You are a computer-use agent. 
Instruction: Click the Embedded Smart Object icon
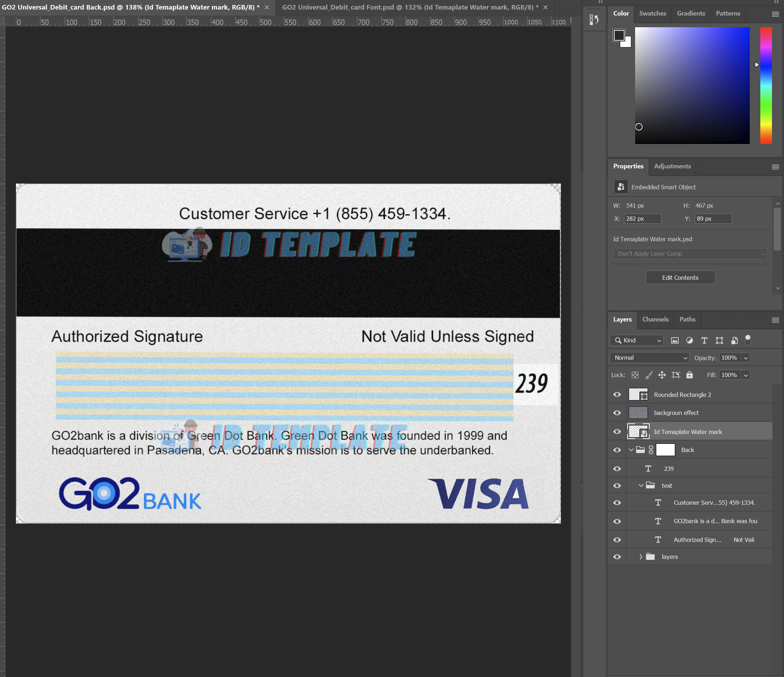pyautogui.click(x=621, y=187)
